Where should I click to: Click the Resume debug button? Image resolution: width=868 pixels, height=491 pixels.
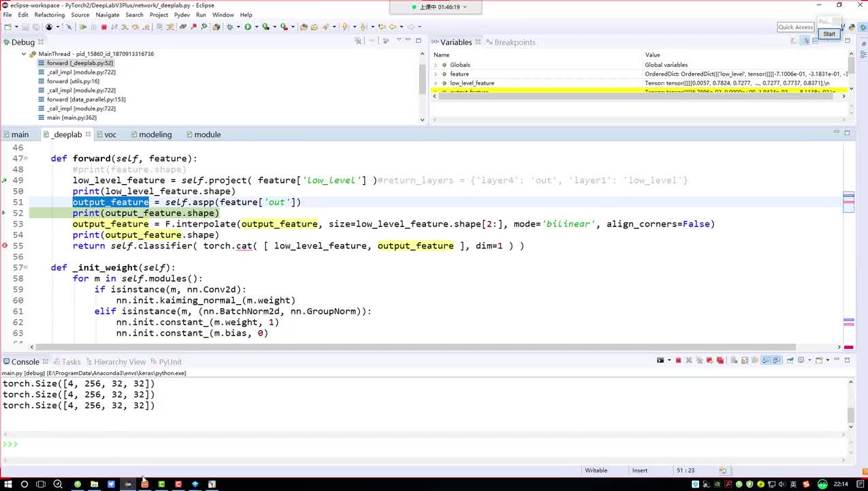83,27
